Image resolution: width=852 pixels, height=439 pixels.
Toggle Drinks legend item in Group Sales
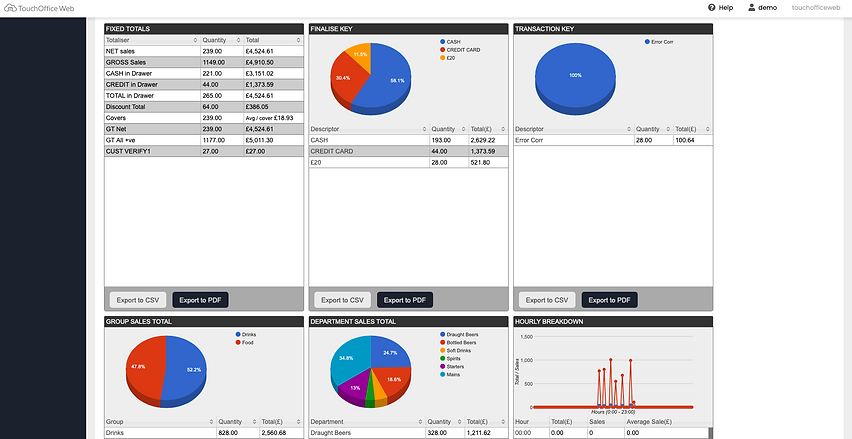[246, 335]
